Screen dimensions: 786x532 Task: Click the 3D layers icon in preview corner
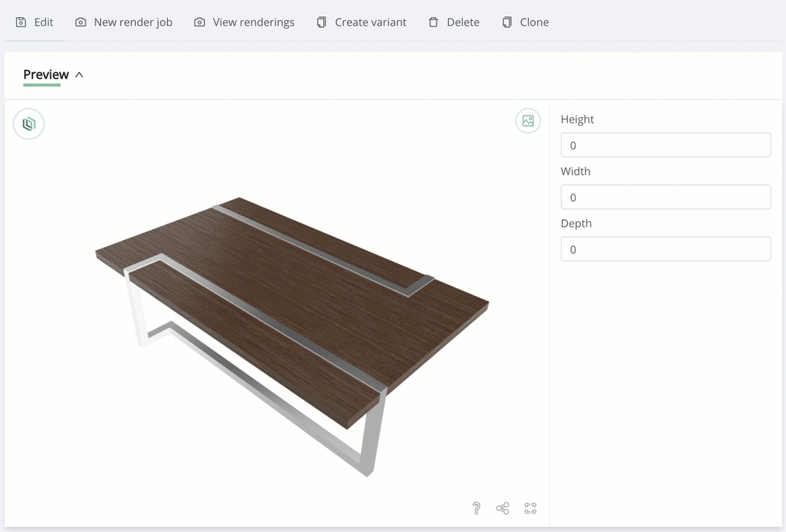(29, 124)
